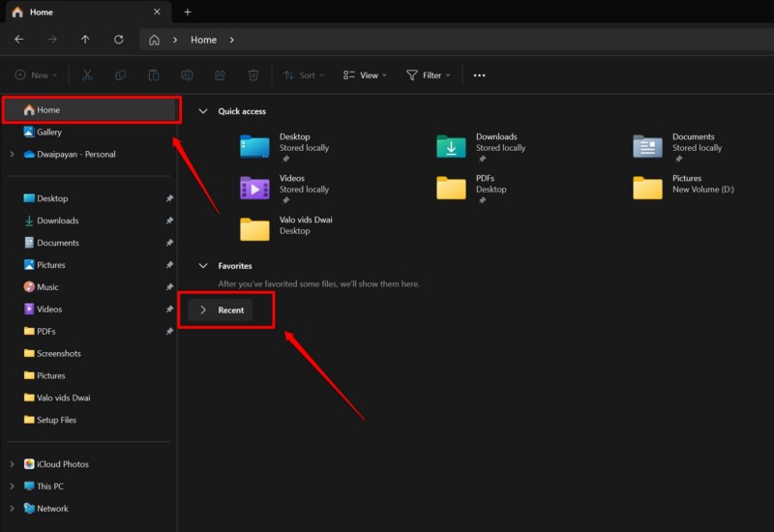Select Network in the sidebar
The width and height of the screenshot is (774, 532).
coord(52,509)
